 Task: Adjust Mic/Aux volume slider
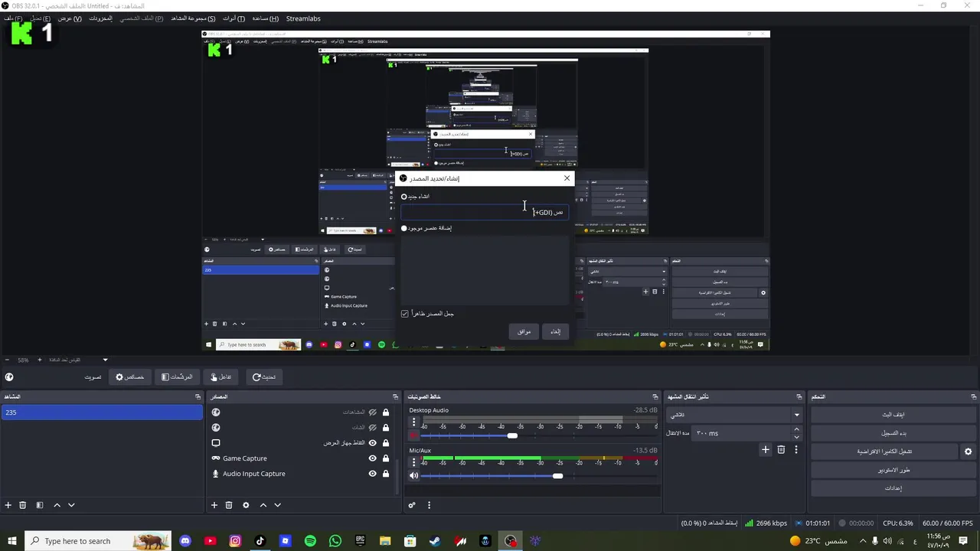[x=557, y=476]
